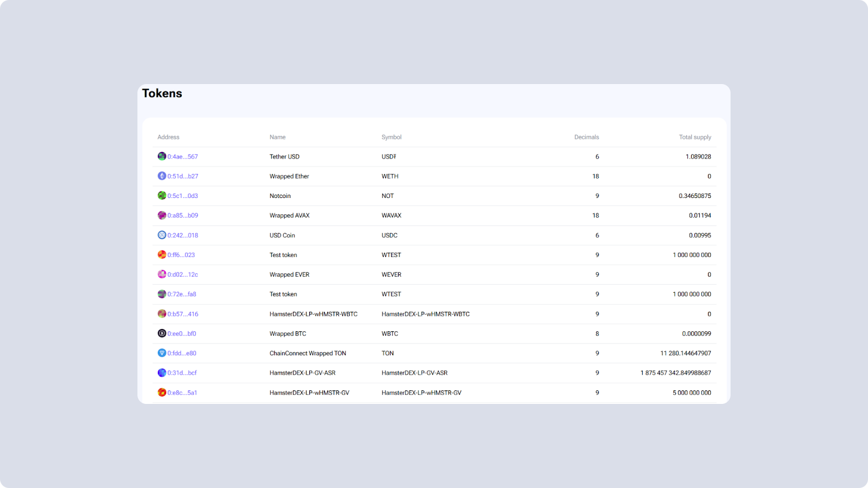Click the Tokens page heading
This screenshot has width=868, height=488.
click(162, 93)
